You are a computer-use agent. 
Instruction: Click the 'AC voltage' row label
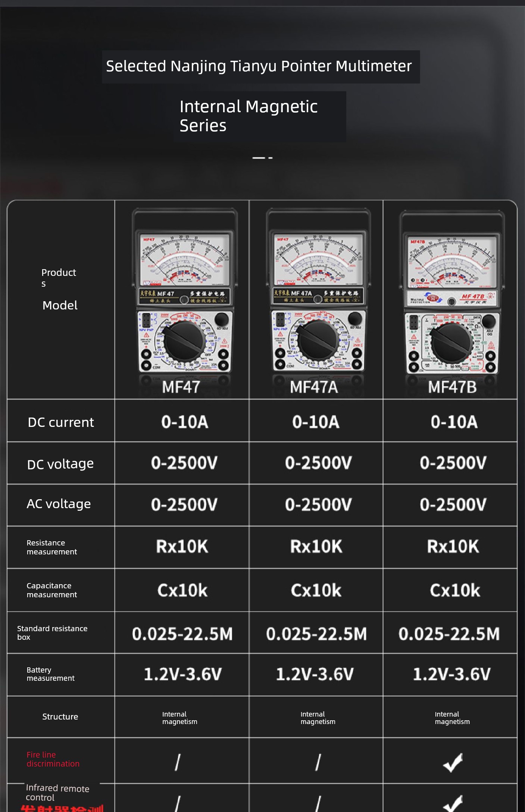pyautogui.click(x=59, y=504)
